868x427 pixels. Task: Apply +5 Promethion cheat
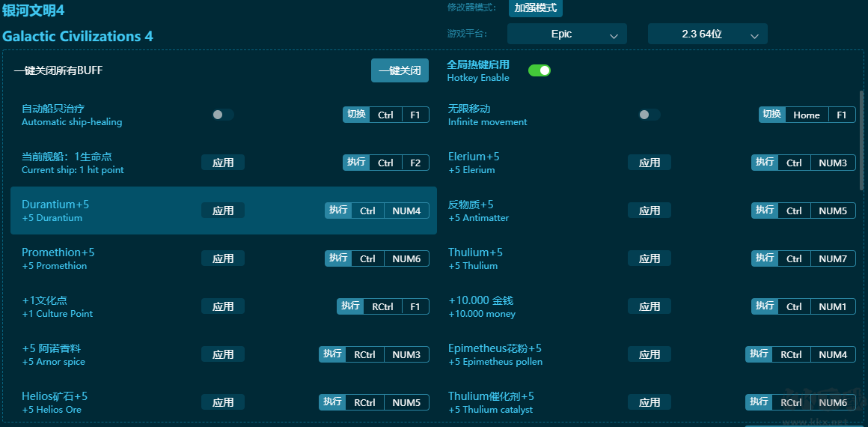(x=223, y=258)
